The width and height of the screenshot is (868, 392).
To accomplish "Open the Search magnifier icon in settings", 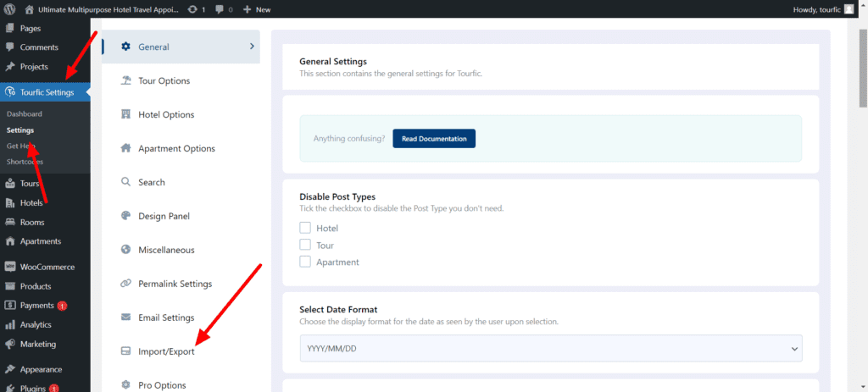I will [x=125, y=182].
